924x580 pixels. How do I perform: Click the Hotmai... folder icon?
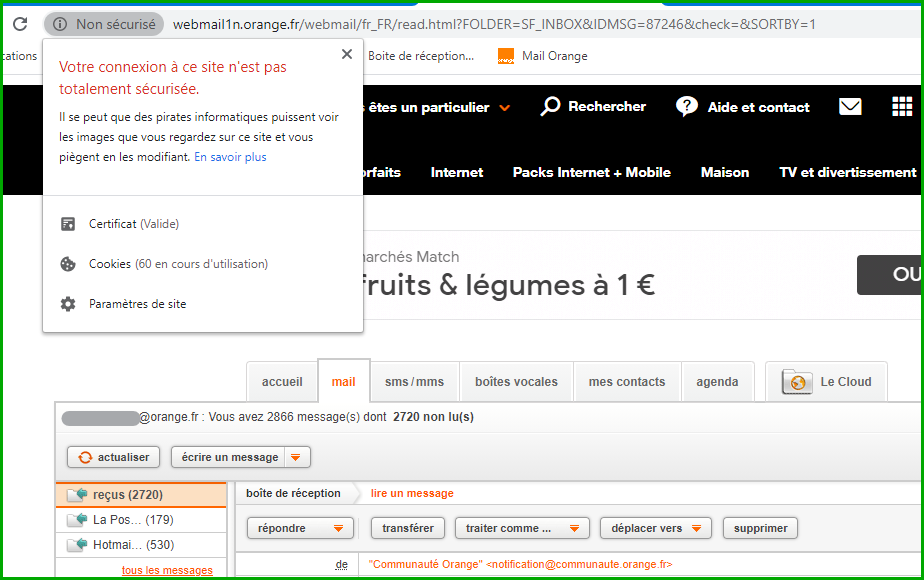coord(77,545)
